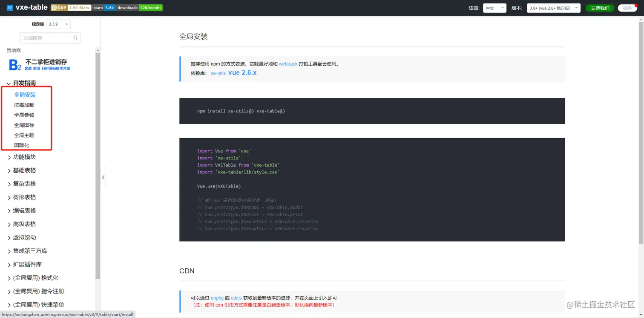The height and width of the screenshot is (318, 644).
Task: Open the webpack link
Action: tap(288, 64)
